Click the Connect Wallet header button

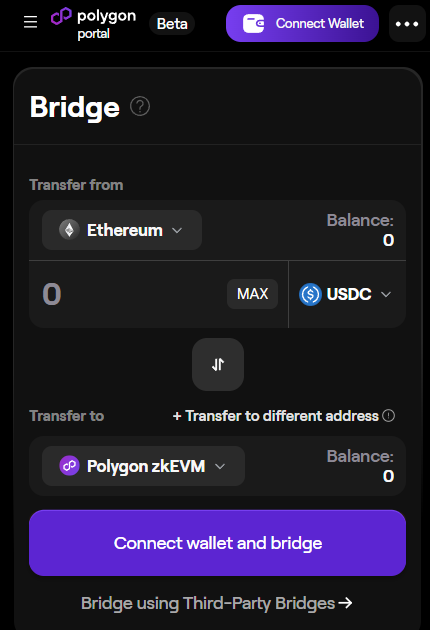[302, 23]
